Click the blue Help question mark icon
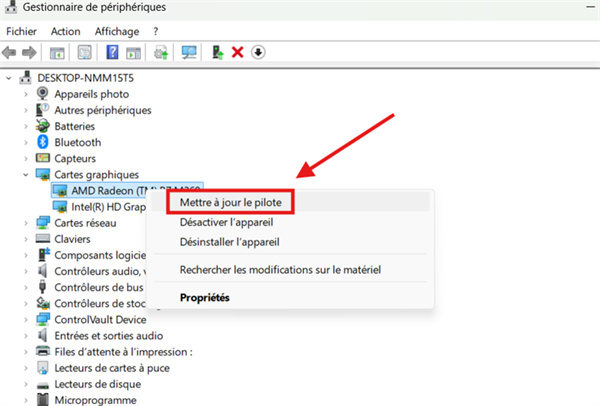This screenshot has width=600, height=406. (x=112, y=52)
